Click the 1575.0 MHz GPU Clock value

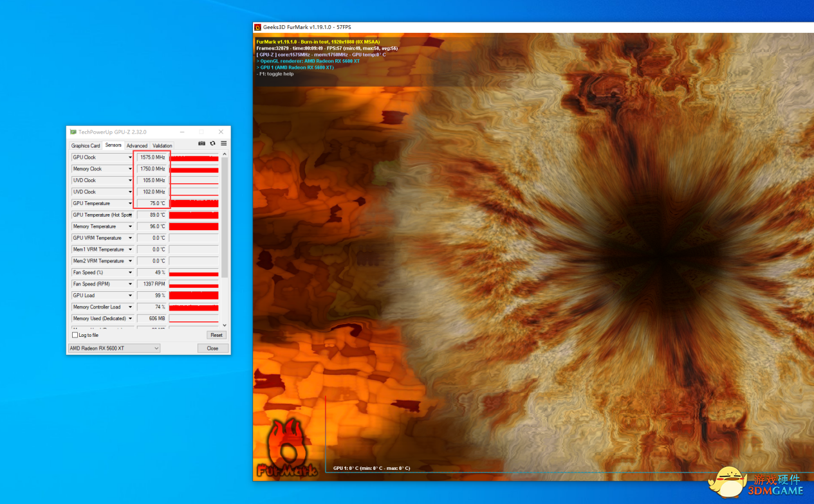152,157
